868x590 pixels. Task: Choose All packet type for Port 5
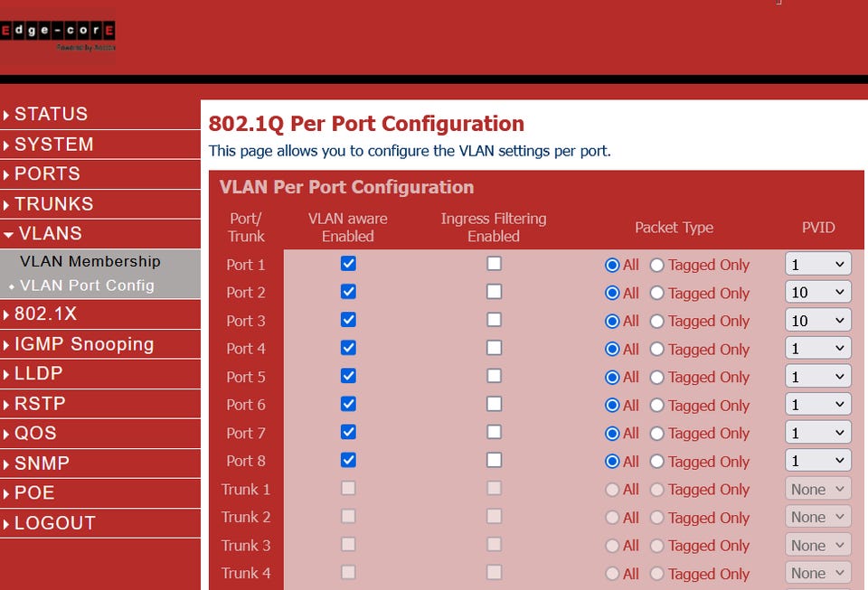coord(612,377)
